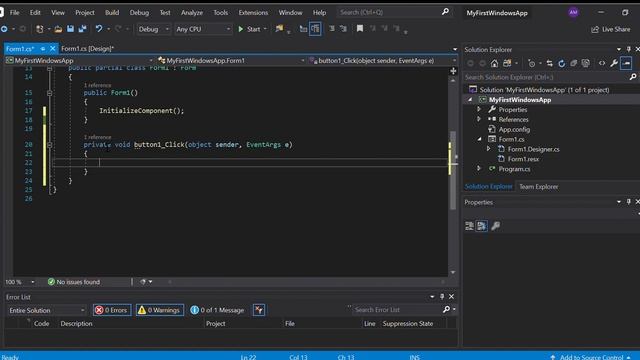Switch to Team Explorer tab

tap(538, 187)
